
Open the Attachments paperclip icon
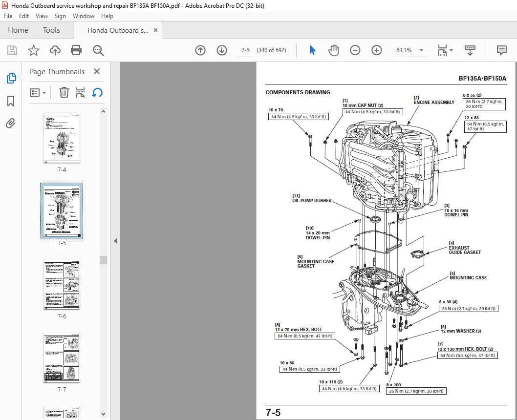coord(11,124)
